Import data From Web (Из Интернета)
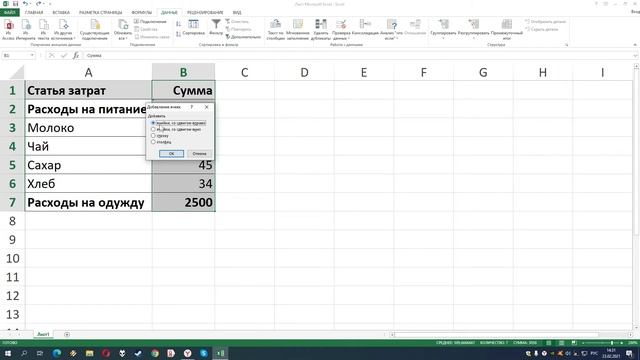 tap(26, 29)
